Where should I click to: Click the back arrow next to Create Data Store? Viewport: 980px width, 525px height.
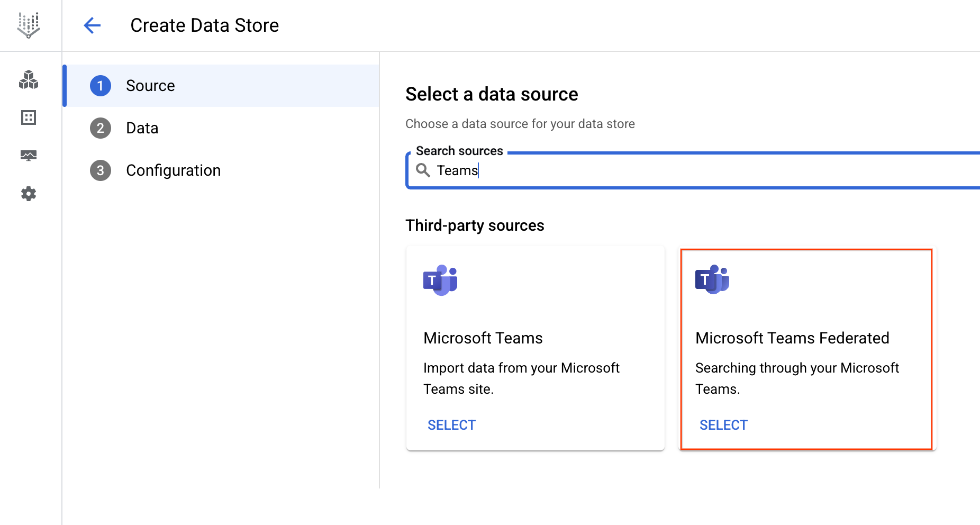92,25
